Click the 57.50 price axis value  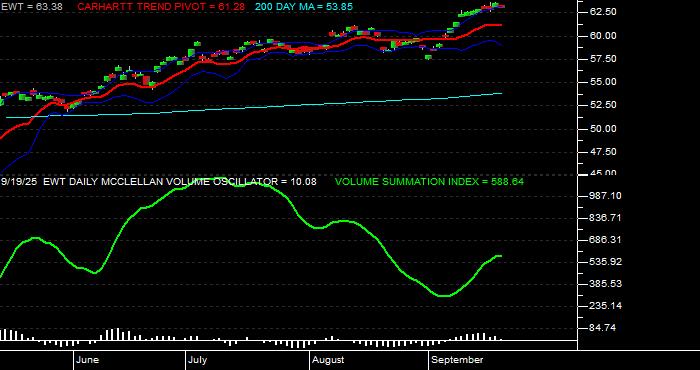604,59
